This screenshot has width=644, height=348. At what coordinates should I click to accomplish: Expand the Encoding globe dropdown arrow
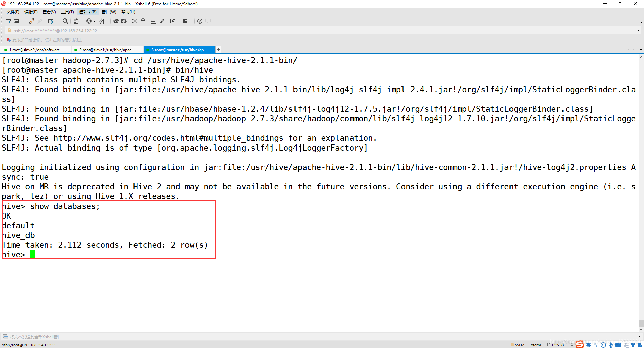[x=94, y=21]
